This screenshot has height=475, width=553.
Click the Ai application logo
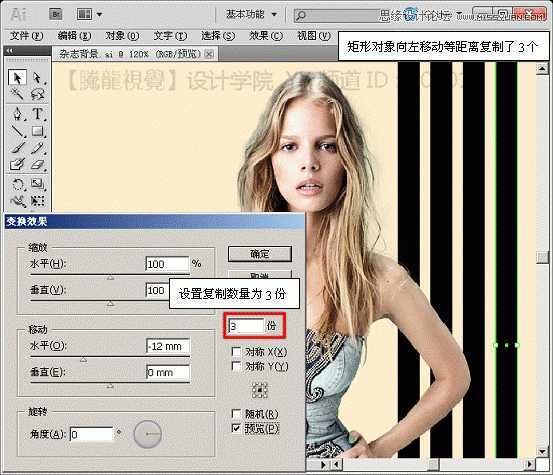point(18,14)
